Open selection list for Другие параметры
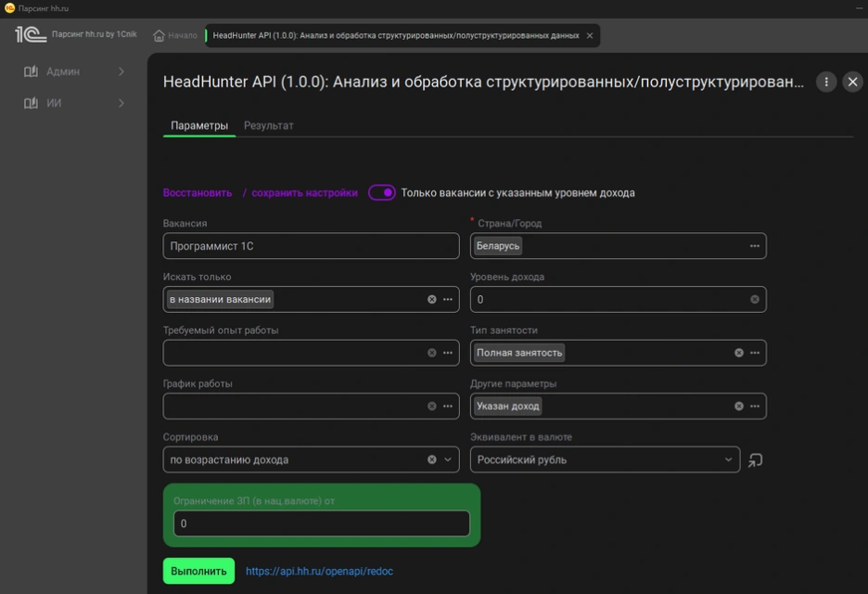This screenshot has width=868, height=594. coord(755,407)
